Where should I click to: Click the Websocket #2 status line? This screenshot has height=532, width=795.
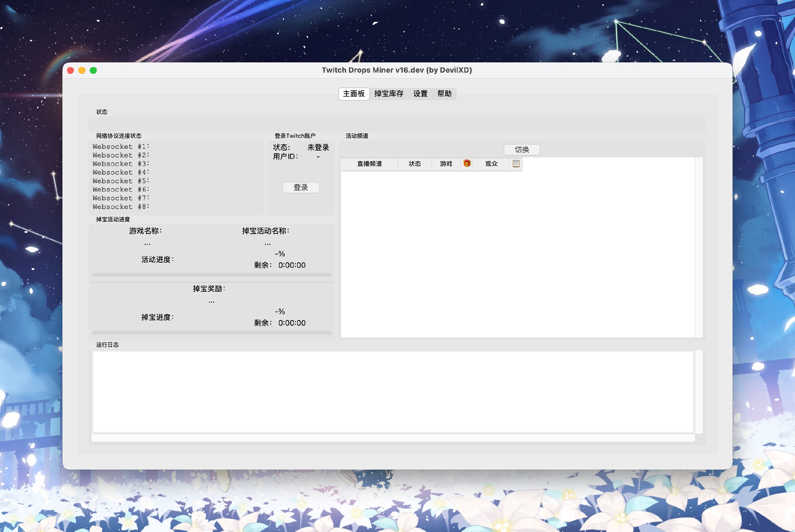[121, 155]
